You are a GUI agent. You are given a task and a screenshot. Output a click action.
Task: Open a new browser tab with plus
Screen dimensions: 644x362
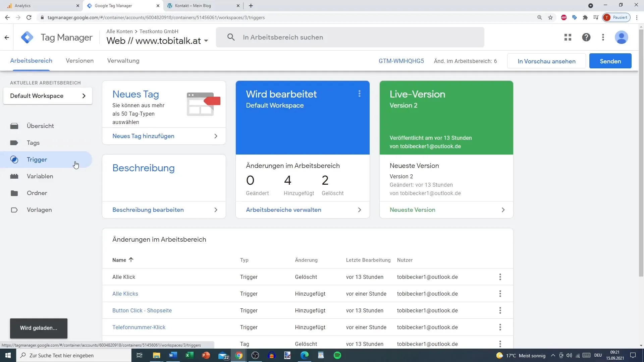tap(251, 6)
